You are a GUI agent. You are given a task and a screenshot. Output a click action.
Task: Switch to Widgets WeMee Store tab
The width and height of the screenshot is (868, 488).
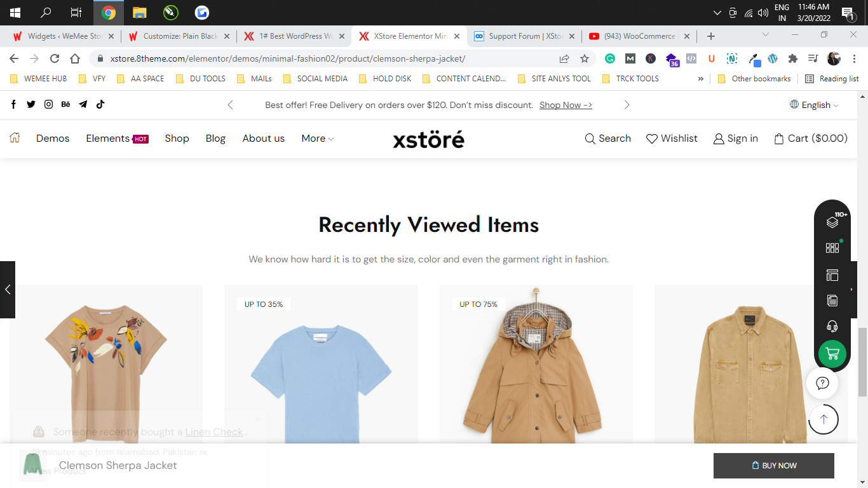click(63, 36)
